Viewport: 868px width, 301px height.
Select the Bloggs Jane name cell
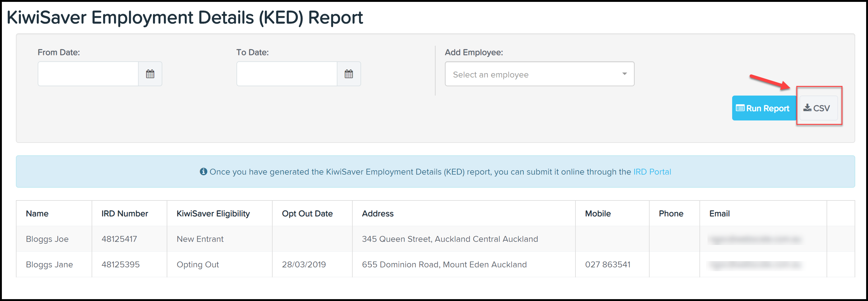click(x=54, y=264)
